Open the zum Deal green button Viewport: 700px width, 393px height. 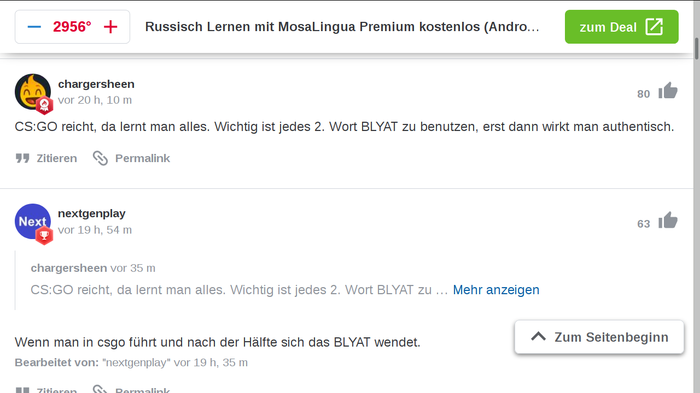tap(621, 27)
